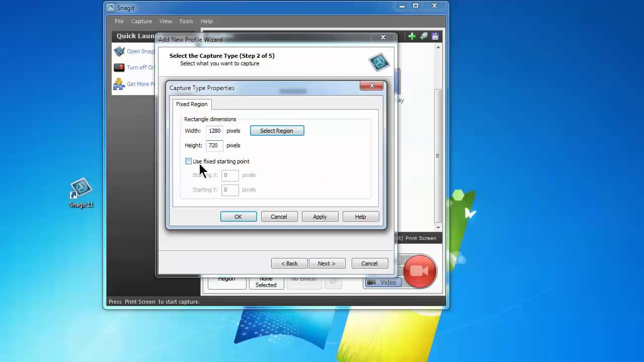Switch to the Fixed Region tab

point(192,104)
